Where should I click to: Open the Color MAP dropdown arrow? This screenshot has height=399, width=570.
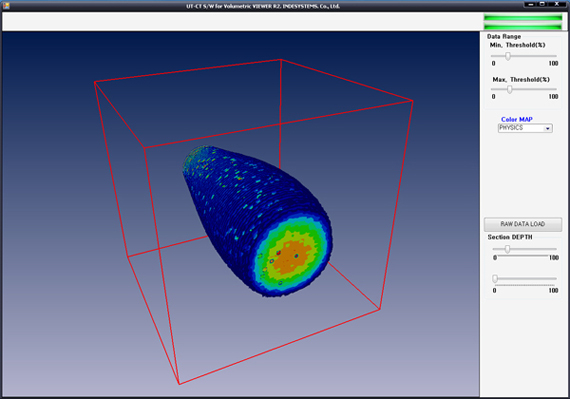pyautogui.click(x=547, y=128)
